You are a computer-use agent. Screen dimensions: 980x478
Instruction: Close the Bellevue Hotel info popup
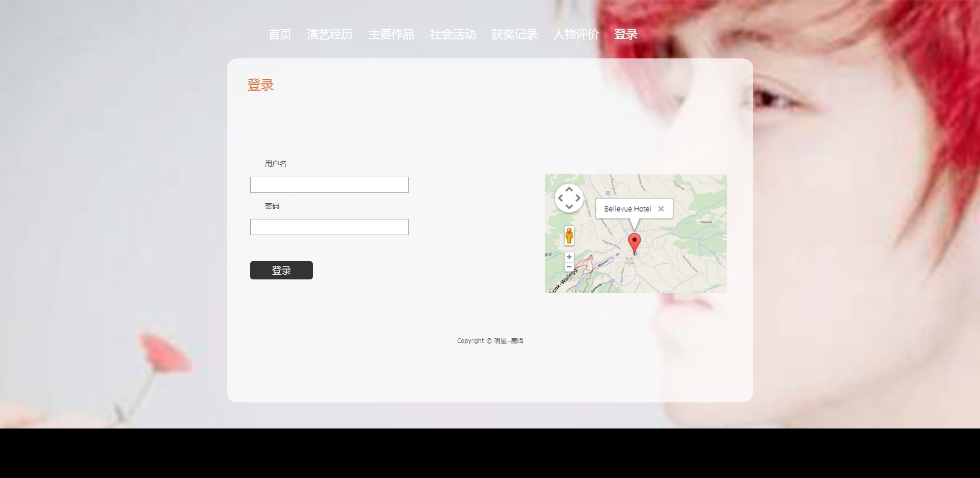click(x=661, y=209)
